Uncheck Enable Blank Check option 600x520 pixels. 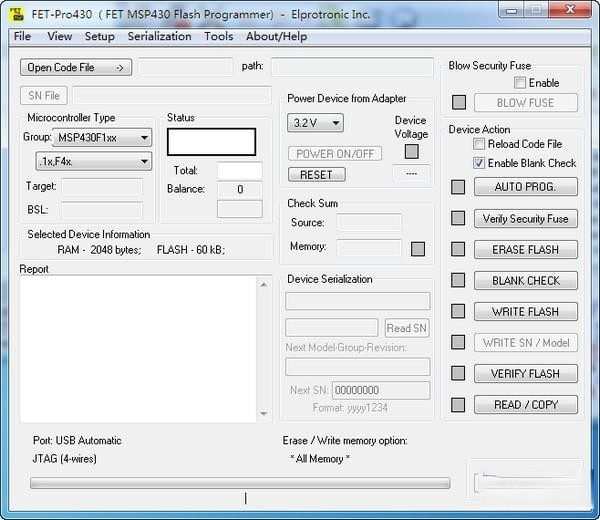click(479, 163)
